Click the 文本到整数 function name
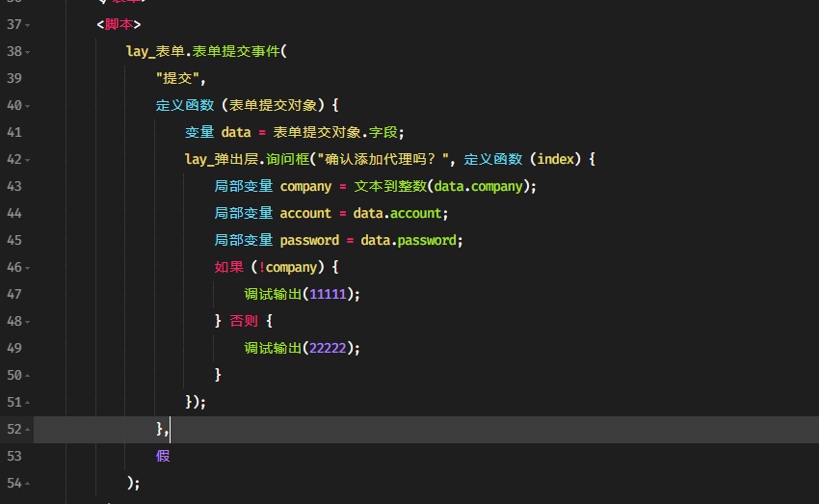The height and width of the screenshot is (504, 819). 390,186
